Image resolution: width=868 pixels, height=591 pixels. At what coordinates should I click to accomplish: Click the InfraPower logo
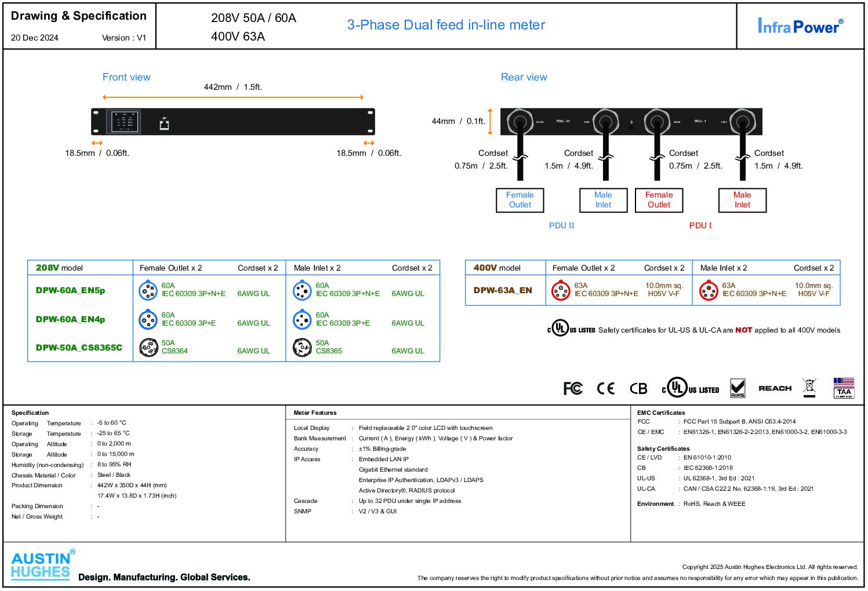[x=800, y=26]
